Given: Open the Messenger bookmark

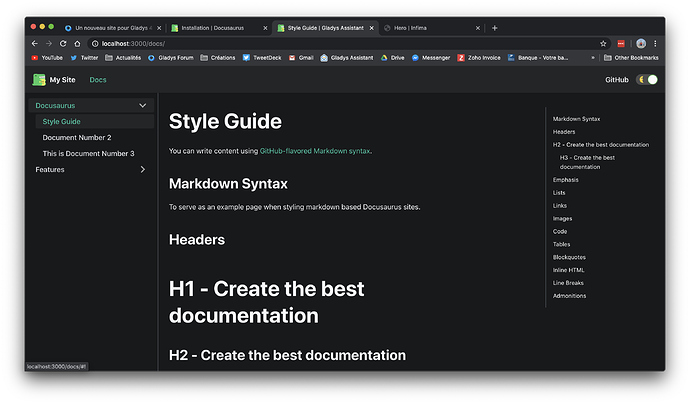Looking at the screenshot, I should click(431, 58).
